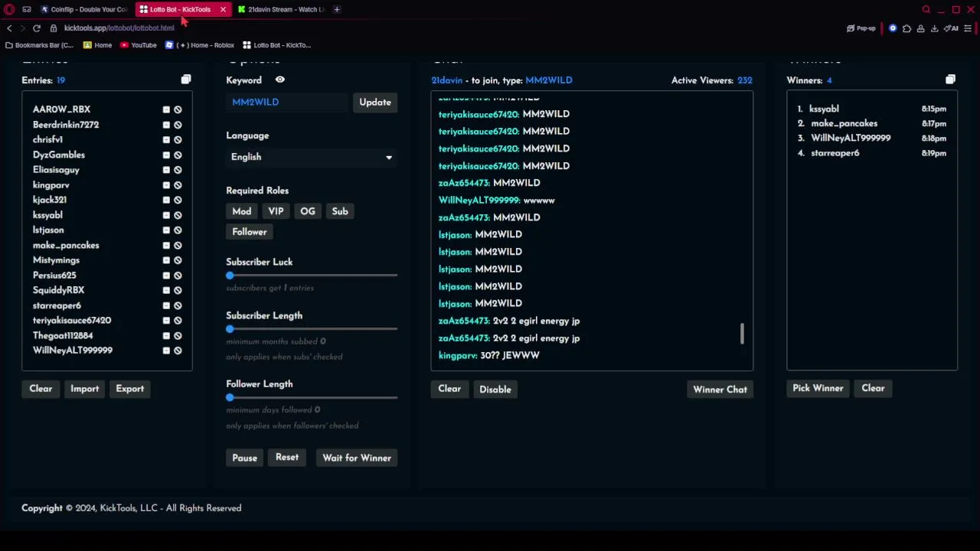Screen dimensions: 980x551
Task: Open the browser tab search icon
Action: [926, 9]
